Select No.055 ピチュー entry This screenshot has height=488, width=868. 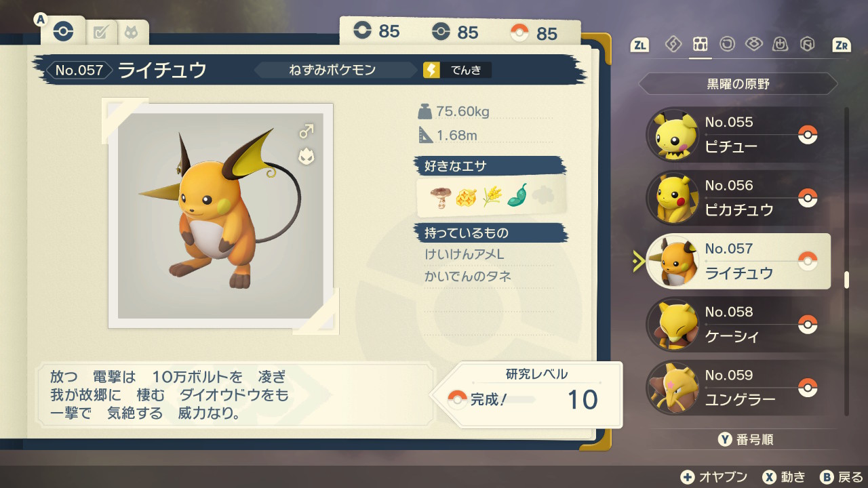pos(738,134)
